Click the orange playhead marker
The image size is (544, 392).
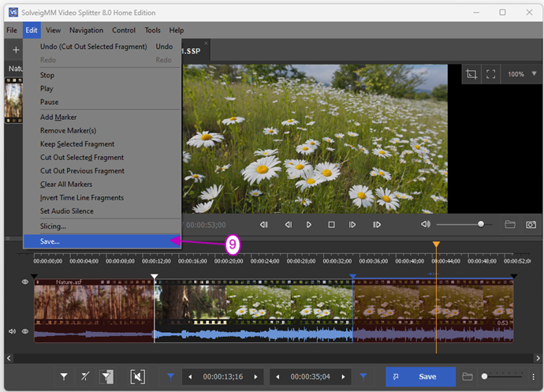coord(436,245)
